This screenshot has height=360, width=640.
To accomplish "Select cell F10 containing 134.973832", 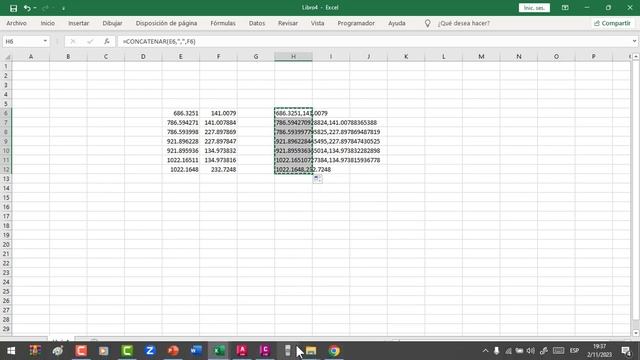I will [218, 151].
